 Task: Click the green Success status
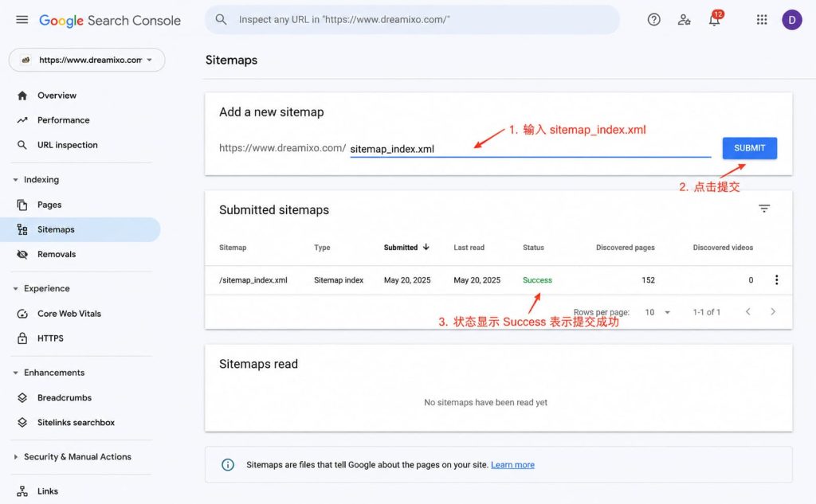point(537,279)
